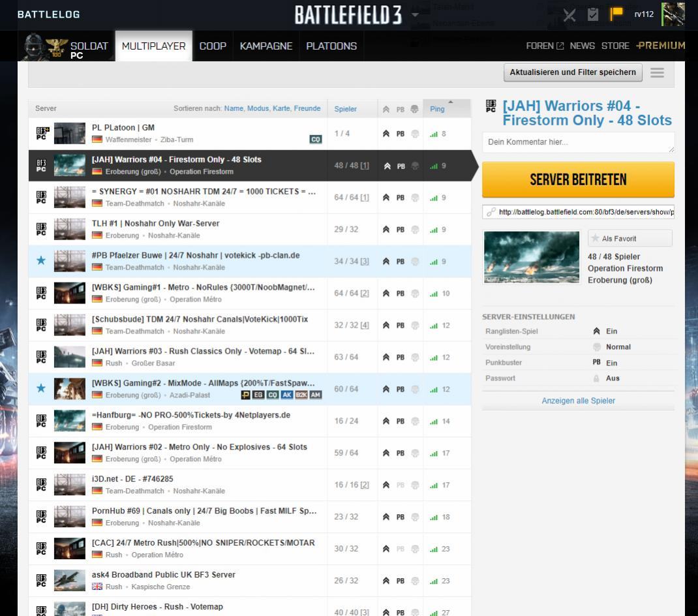This screenshot has width=698, height=616.
Task: Click Anzeigen alle Spieler link
Action: point(578,401)
